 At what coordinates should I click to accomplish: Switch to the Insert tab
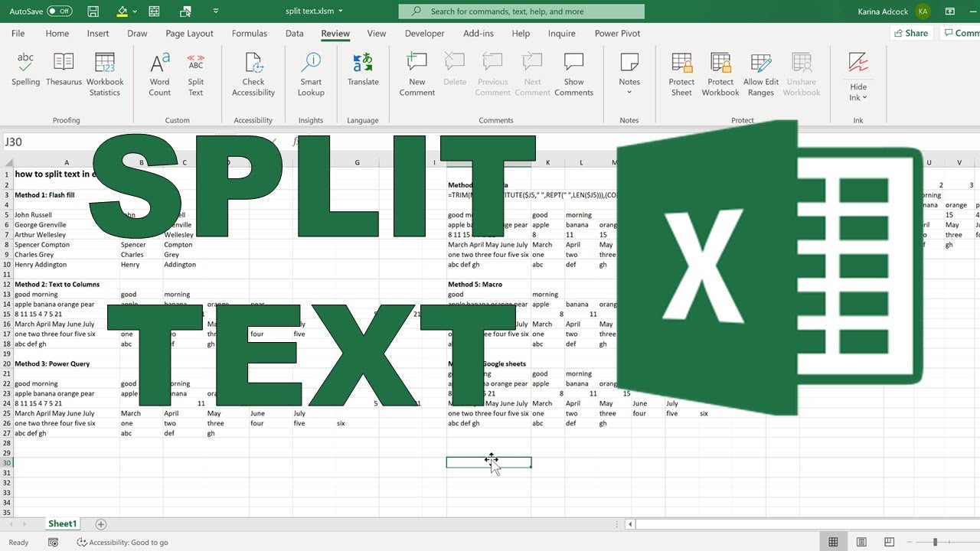tap(98, 34)
